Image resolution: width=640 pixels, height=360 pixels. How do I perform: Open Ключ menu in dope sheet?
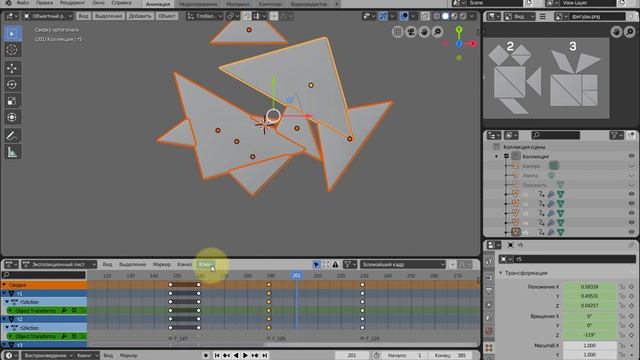205,264
